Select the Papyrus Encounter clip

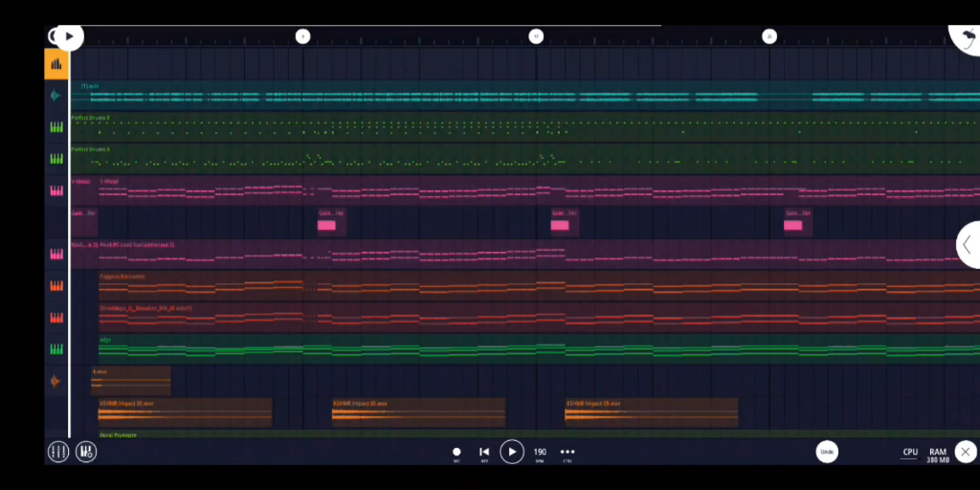[x=539, y=286]
